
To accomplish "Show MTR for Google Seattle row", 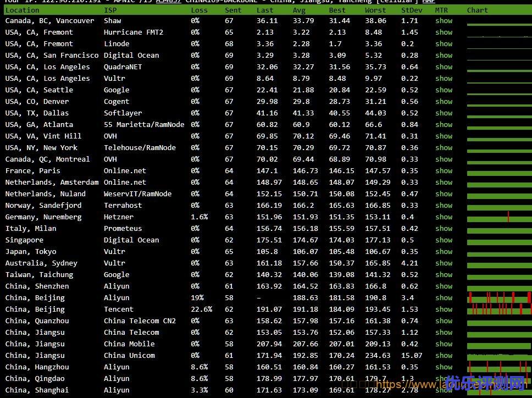I will click(444, 90).
